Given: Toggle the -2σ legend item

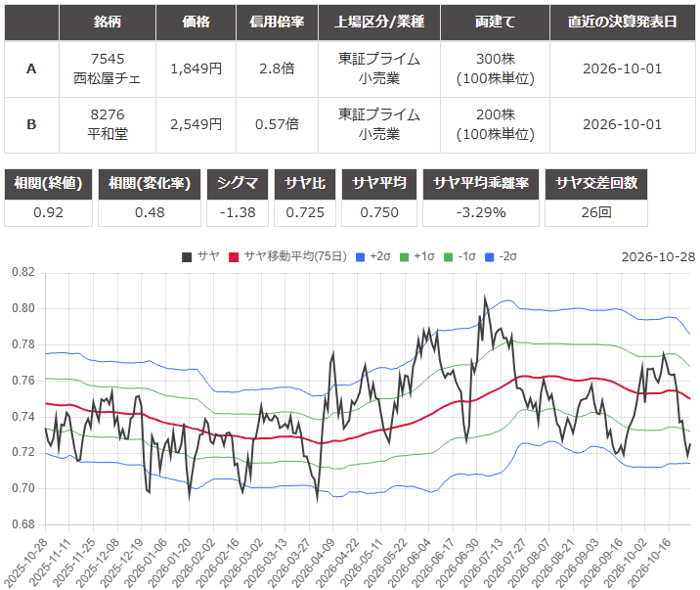Looking at the screenshot, I should pyautogui.click(x=501, y=256).
